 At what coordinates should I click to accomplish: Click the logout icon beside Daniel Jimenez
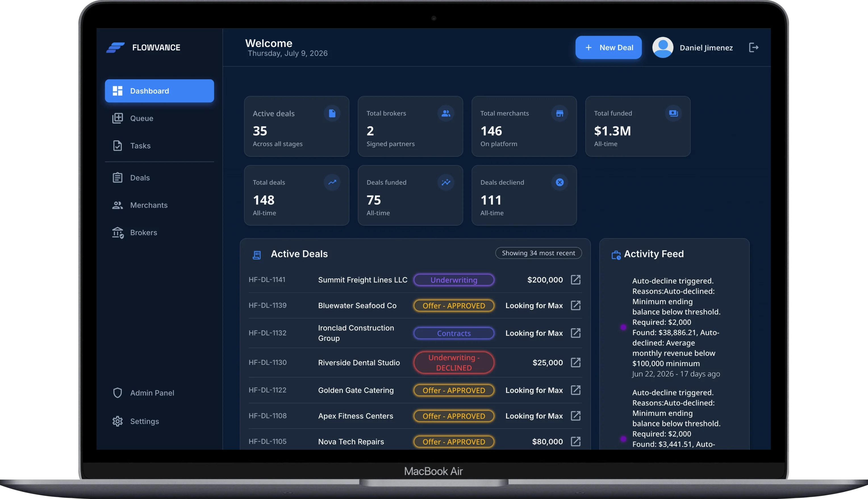[754, 47]
